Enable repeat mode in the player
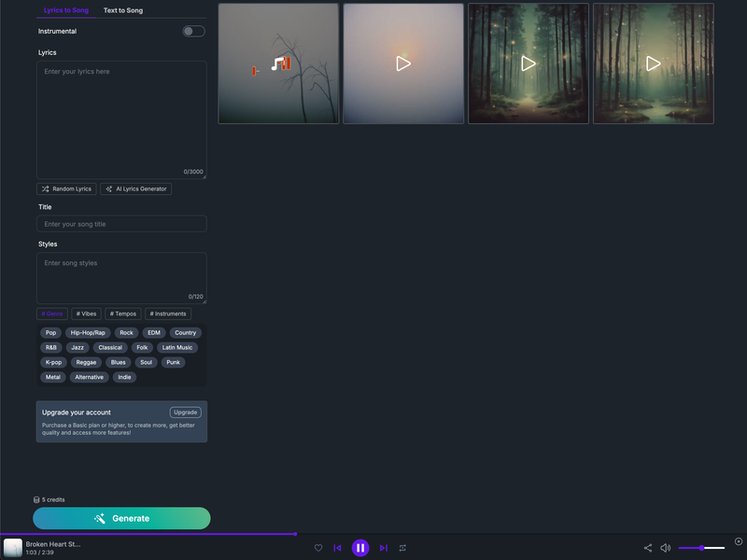747x560 pixels. [x=403, y=548]
